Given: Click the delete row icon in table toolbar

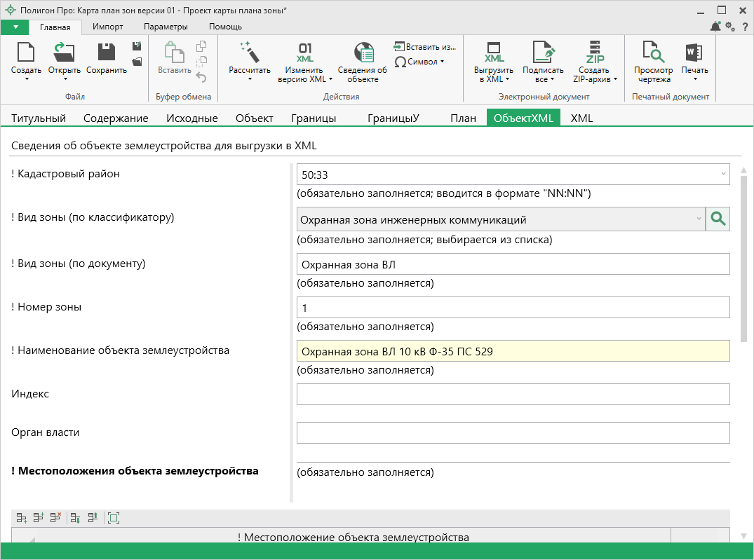Looking at the screenshot, I should point(55,518).
